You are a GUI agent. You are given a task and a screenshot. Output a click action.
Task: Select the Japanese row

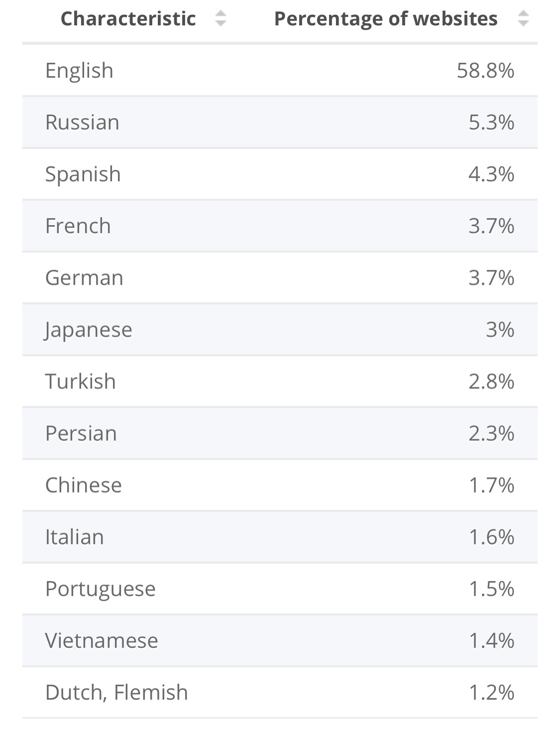[x=280, y=330]
